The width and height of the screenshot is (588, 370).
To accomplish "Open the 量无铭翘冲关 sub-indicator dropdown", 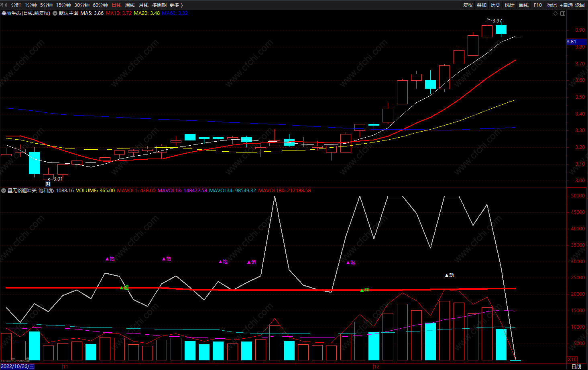I will (4, 191).
